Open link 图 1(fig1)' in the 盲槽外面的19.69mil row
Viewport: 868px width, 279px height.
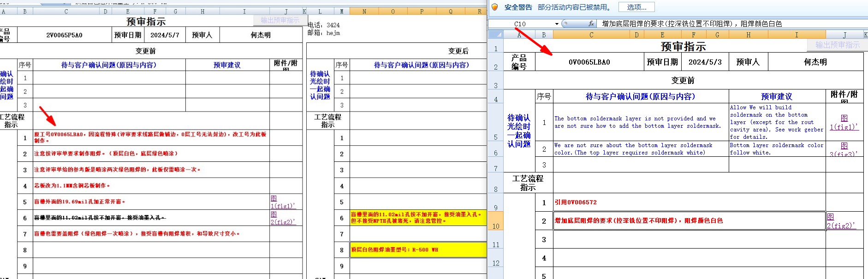tap(283, 202)
